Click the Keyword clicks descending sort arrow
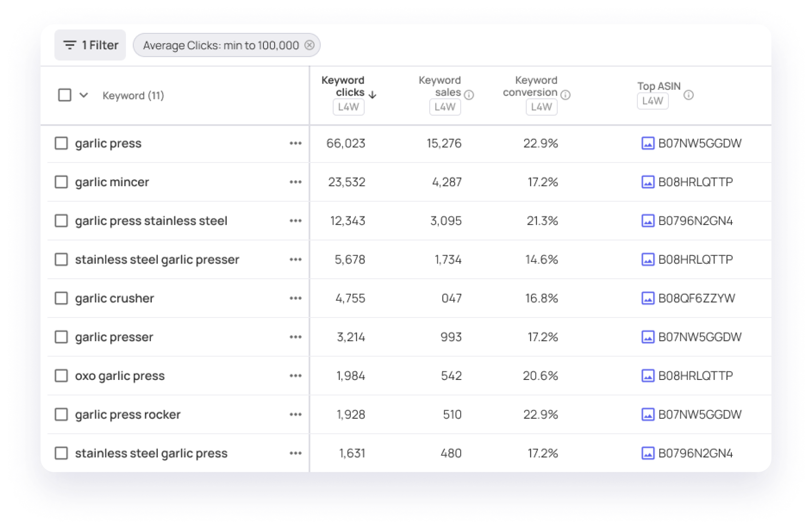 pyautogui.click(x=373, y=94)
